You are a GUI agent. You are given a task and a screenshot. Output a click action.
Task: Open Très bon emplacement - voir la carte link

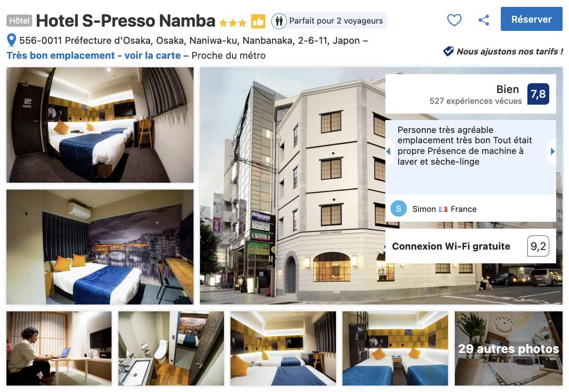[94, 55]
